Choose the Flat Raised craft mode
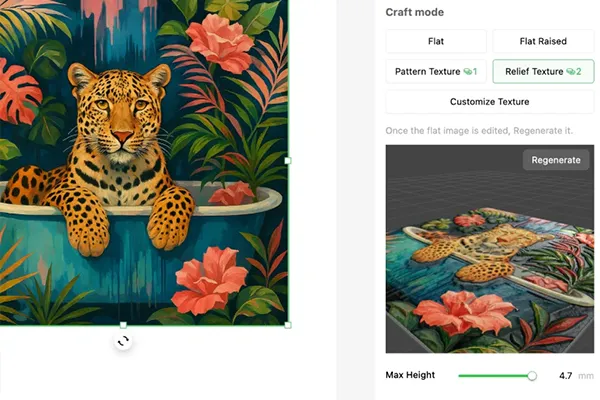Viewport: 600px width, 400px height. pyautogui.click(x=543, y=42)
